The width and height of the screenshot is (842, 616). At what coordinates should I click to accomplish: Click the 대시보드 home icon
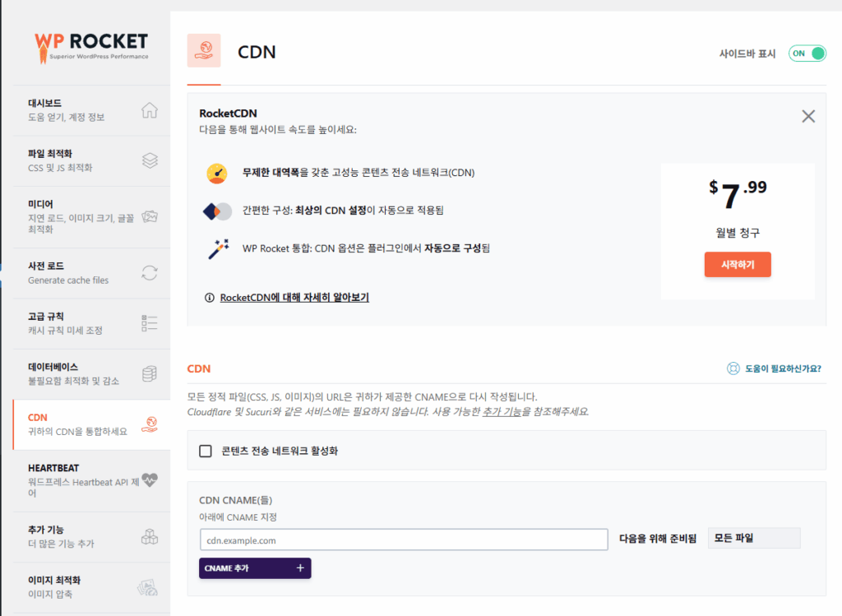[x=149, y=109]
